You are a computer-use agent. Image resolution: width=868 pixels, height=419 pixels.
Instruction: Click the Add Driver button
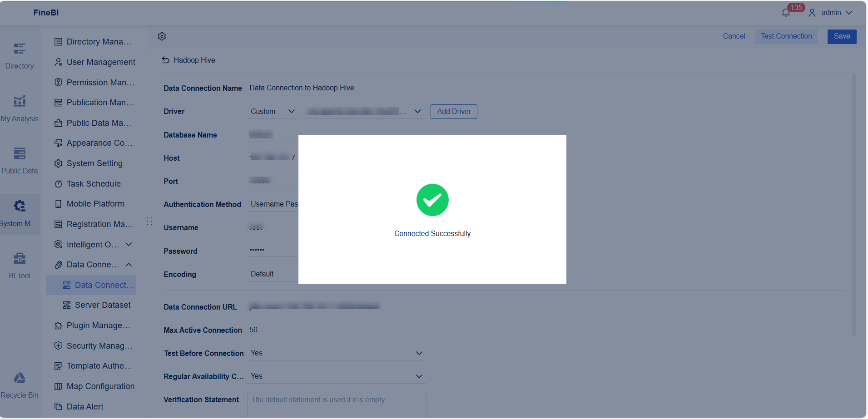point(454,112)
